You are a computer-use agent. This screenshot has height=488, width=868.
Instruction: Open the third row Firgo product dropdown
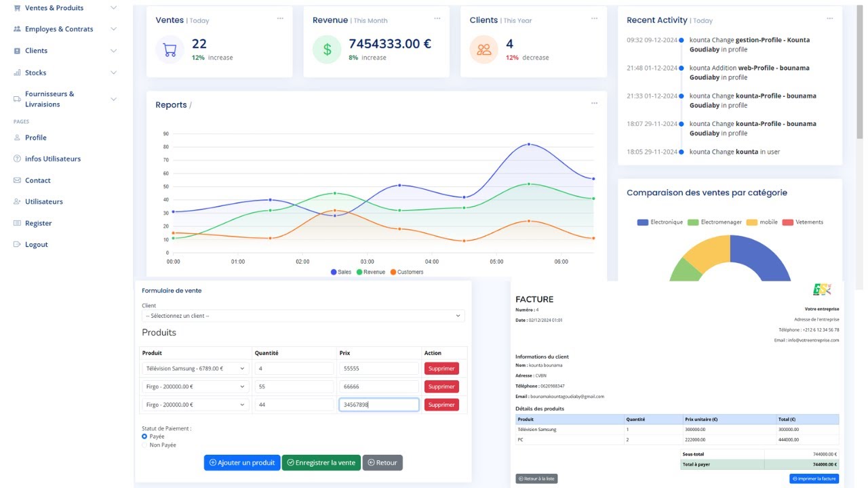point(195,405)
